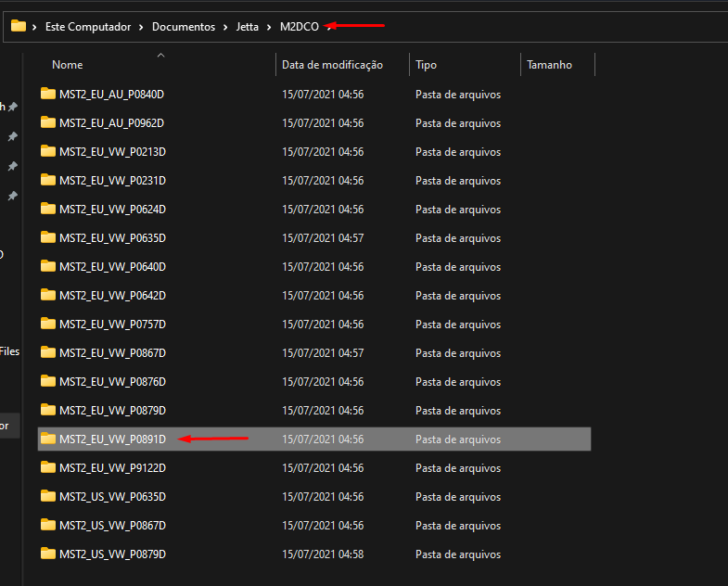Click the folder icon of MST2_EU_VW_P0867D

48,353
